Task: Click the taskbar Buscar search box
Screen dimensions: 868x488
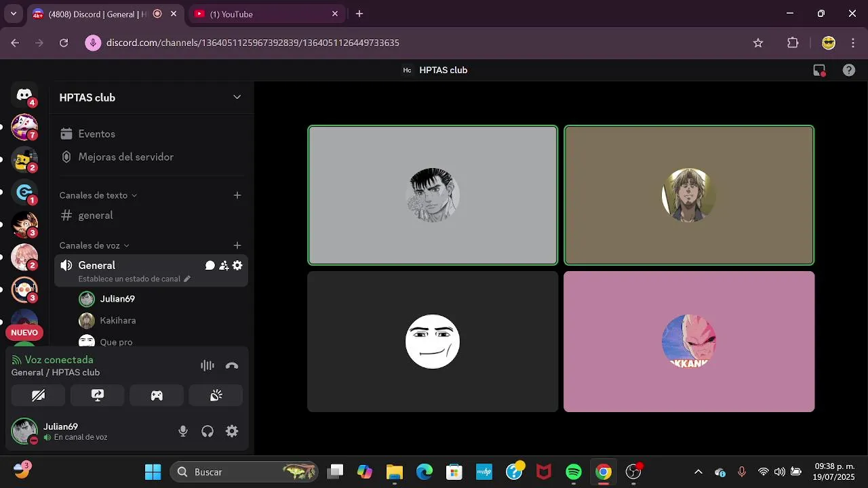Action: pyautogui.click(x=244, y=472)
